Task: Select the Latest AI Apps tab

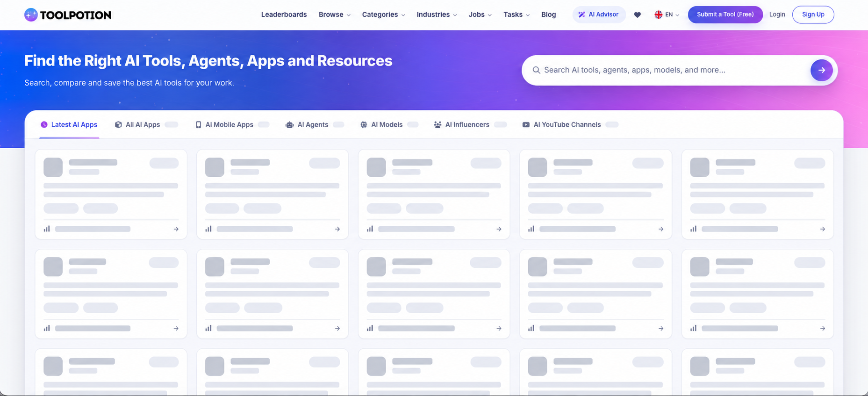Action: point(69,125)
